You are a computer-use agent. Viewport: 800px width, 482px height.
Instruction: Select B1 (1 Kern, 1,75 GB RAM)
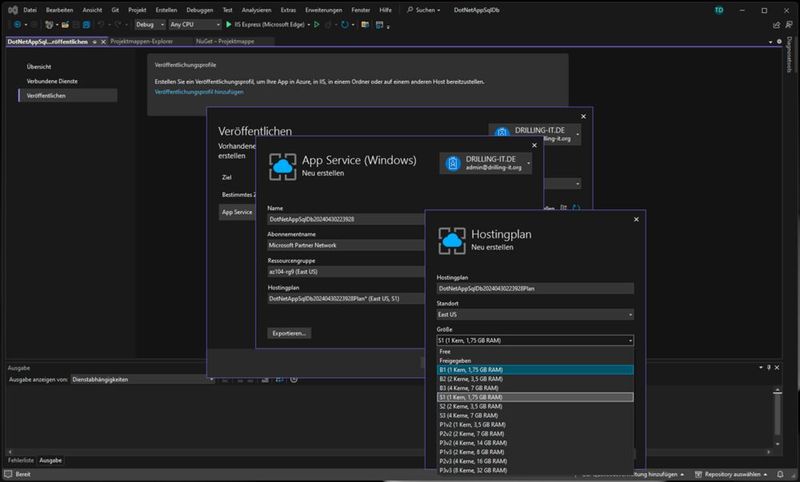[535, 370]
